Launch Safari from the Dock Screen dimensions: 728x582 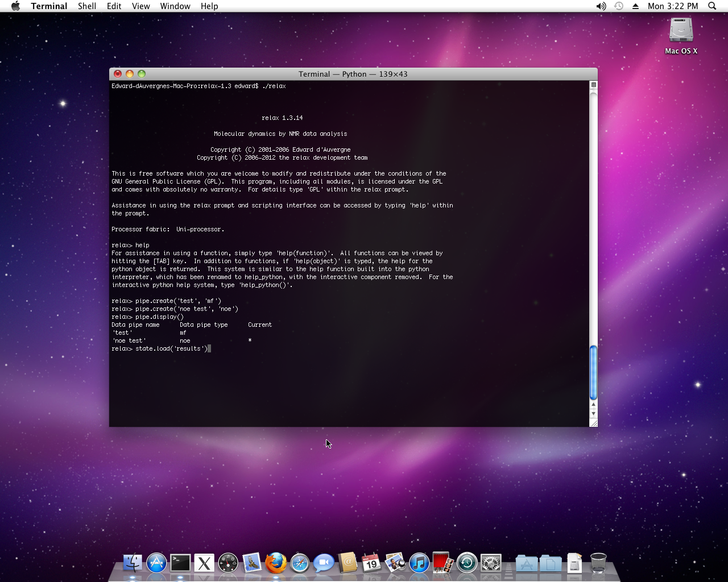point(300,563)
